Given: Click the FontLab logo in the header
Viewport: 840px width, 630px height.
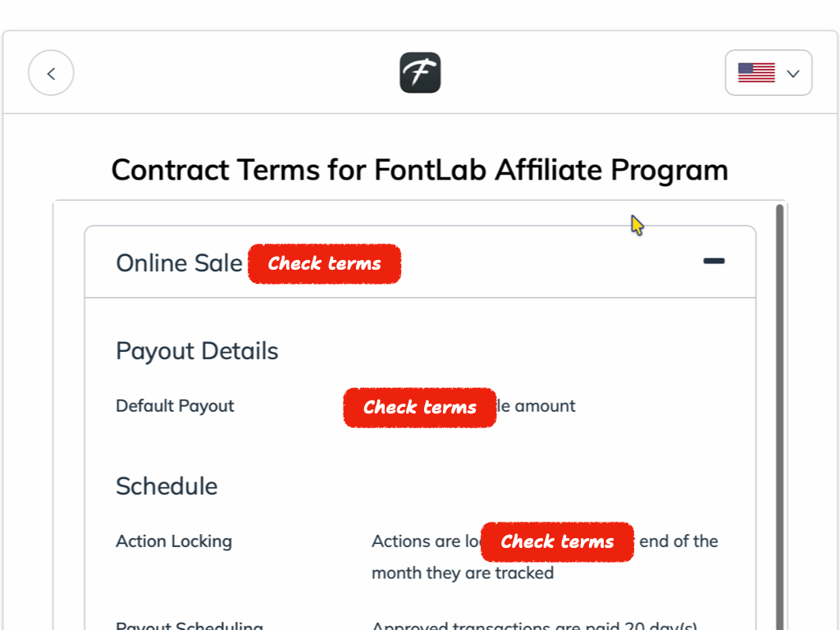Looking at the screenshot, I should click(420, 72).
